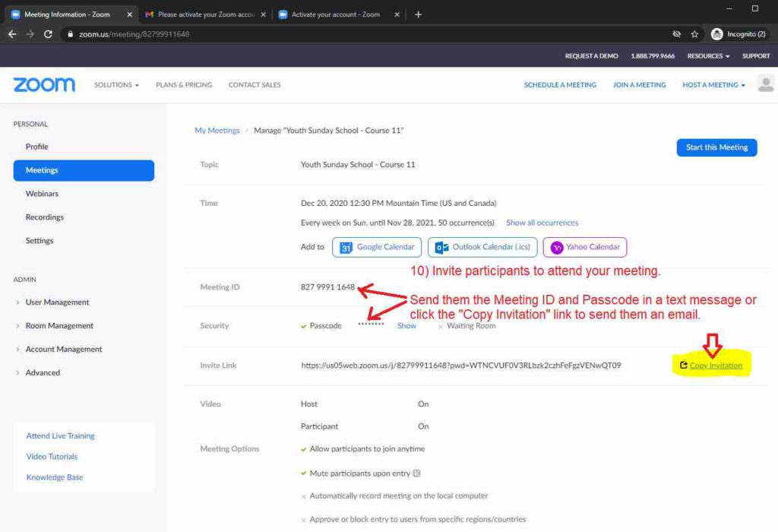Click the Passcode checkmark
Screen dimensions: 778x532
pyautogui.click(x=303, y=327)
